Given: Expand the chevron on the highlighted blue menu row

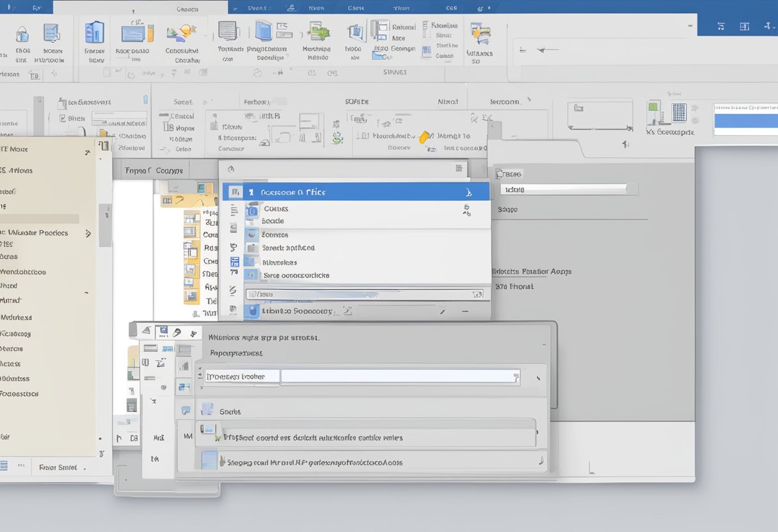Looking at the screenshot, I should [468, 192].
